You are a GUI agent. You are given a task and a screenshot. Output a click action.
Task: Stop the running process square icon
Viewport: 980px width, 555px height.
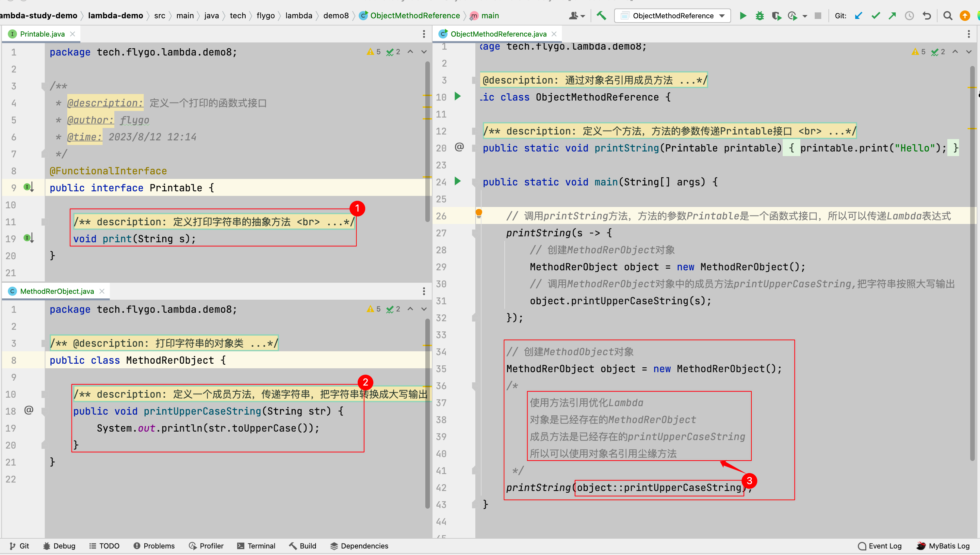tap(818, 16)
